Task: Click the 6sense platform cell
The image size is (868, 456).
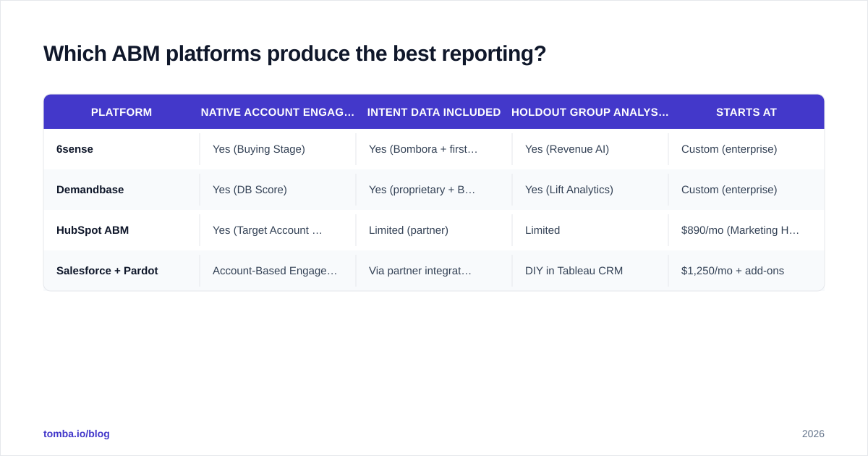Action: tap(122, 149)
